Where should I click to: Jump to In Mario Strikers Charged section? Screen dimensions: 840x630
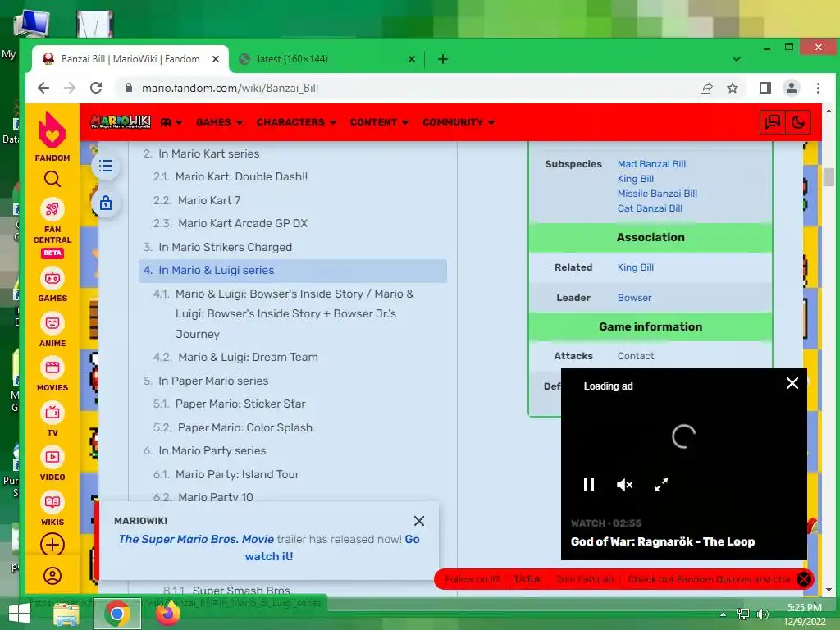click(x=225, y=247)
